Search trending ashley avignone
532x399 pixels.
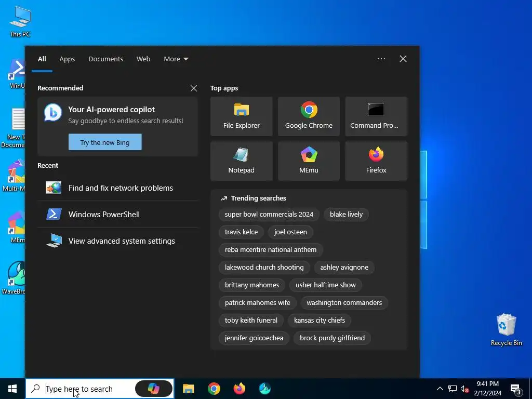coord(344,267)
